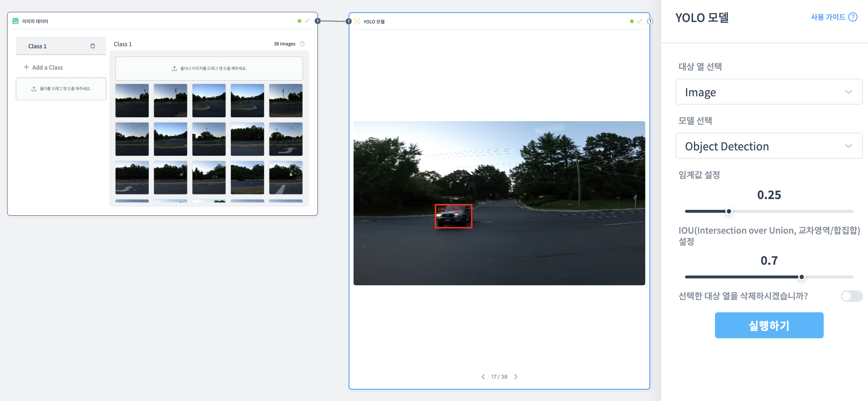Click the IOU 0.7 slider handle

click(801, 277)
